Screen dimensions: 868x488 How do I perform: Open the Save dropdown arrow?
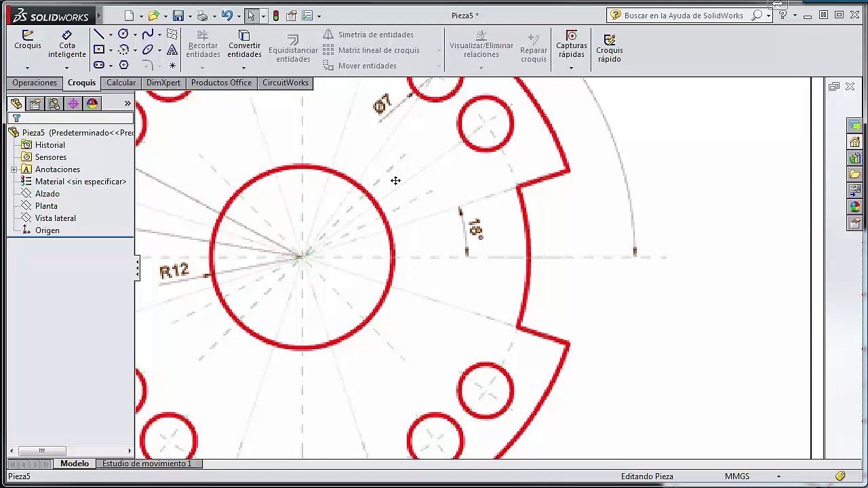coord(190,16)
